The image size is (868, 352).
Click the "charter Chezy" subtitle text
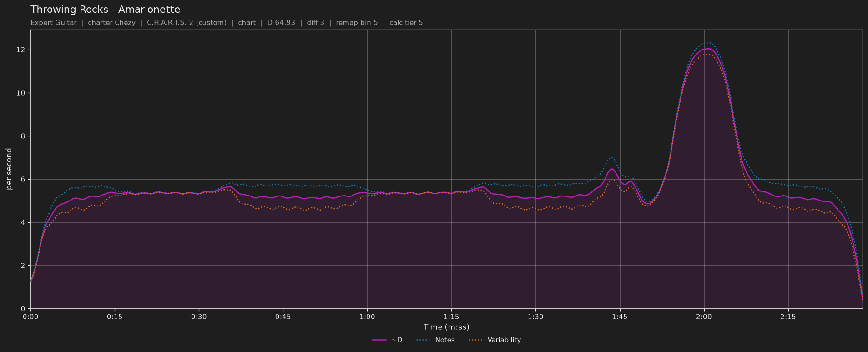111,22
